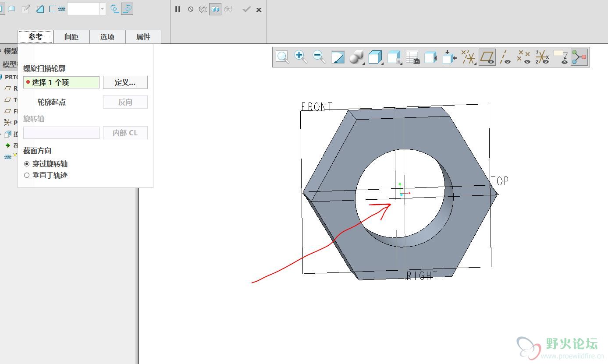Click the Repaint icon
The width and height of the screenshot is (608, 364).
click(x=338, y=57)
